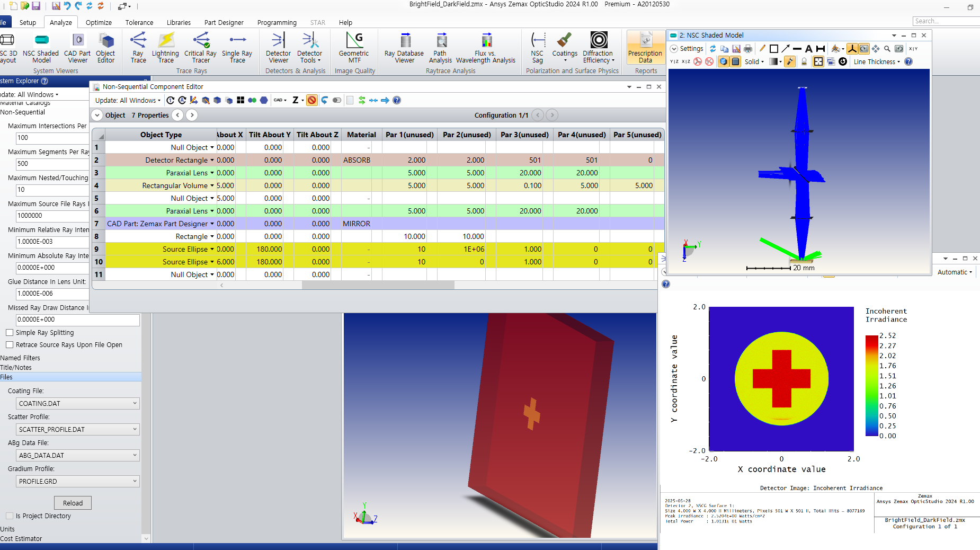The height and width of the screenshot is (550, 980).
Task: Enable Simple Ray Splitting checkbox
Action: 10,333
